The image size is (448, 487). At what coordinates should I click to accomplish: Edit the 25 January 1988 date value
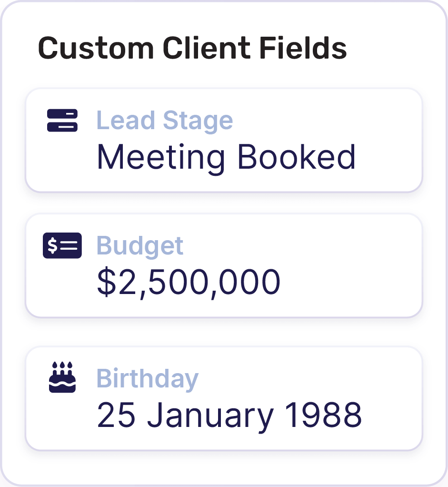(229, 415)
